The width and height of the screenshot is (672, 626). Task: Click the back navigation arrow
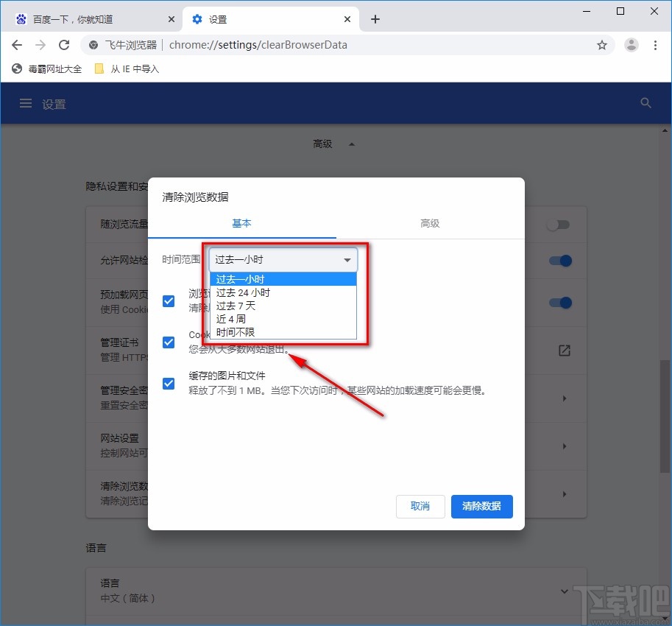[16, 45]
